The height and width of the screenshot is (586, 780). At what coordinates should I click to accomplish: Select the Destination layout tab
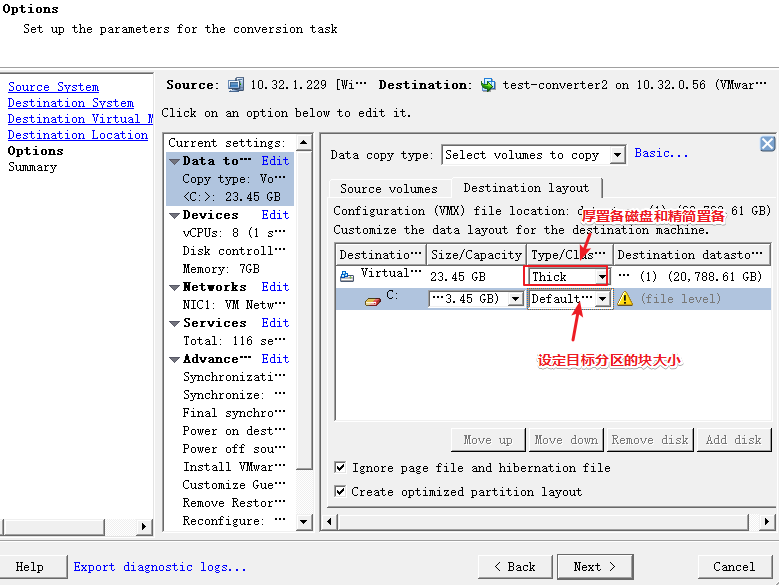point(526,188)
